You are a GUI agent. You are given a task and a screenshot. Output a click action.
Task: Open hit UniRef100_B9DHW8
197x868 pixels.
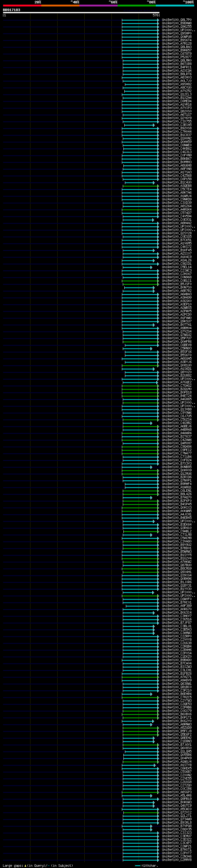[176, 23]
